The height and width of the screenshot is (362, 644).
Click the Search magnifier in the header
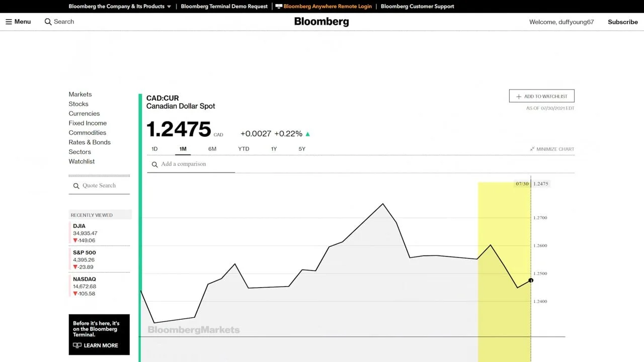point(48,22)
